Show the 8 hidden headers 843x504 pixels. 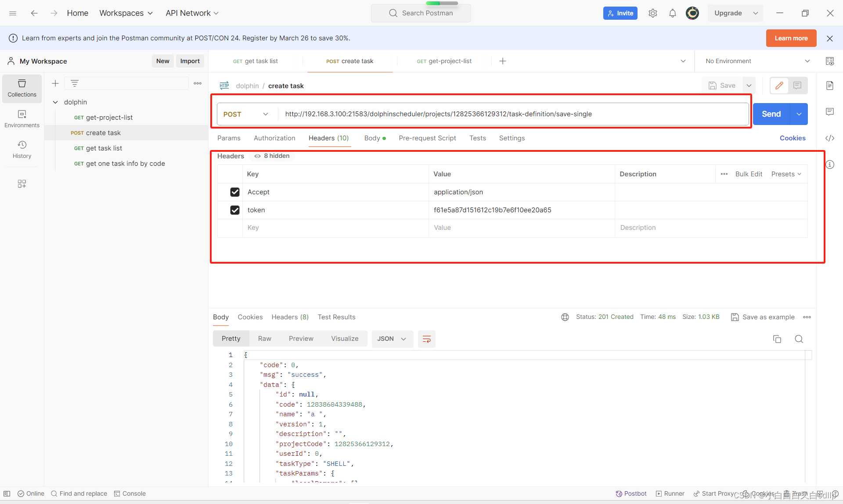pos(272,156)
